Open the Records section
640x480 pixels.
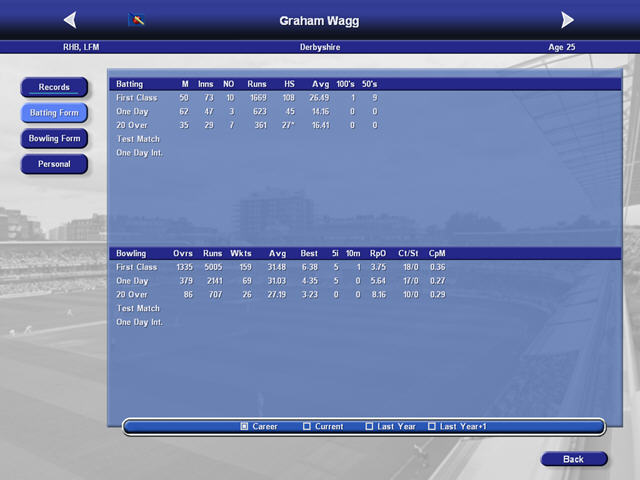pos(54,87)
